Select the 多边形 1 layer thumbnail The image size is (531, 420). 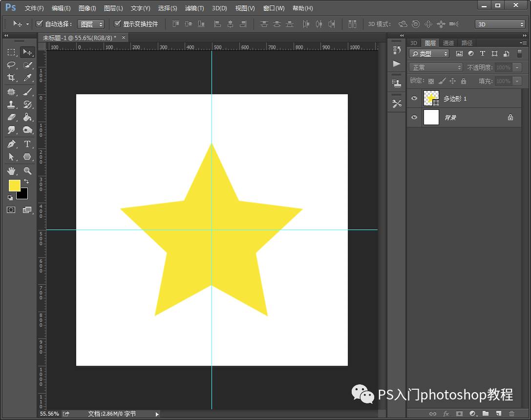(x=431, y=98)
